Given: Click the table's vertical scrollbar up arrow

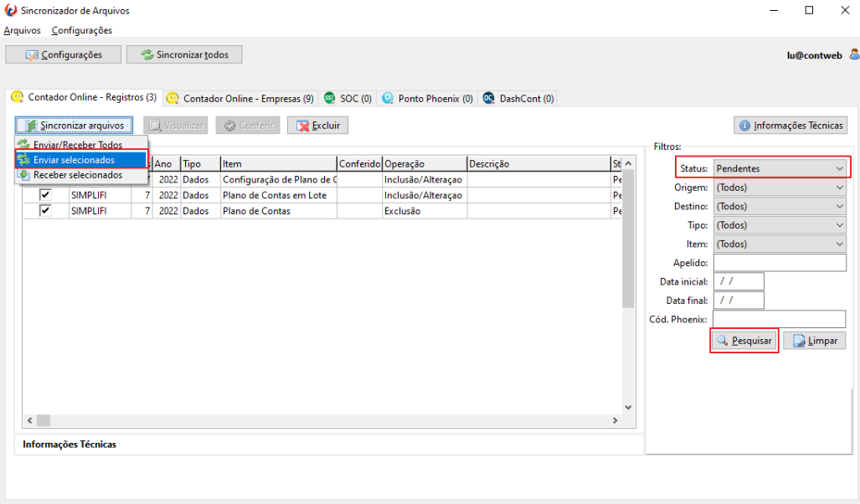Looking at the screenshot, I should coord(629,163).
